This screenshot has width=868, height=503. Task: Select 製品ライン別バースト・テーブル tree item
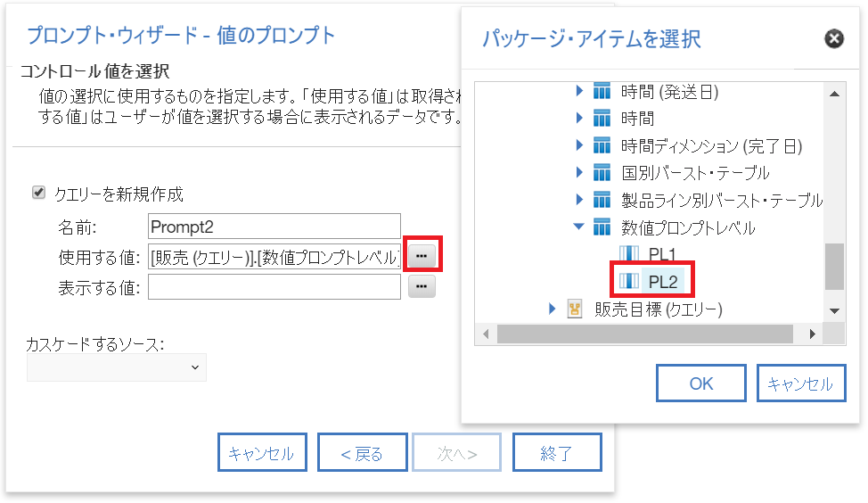point(722,200)
